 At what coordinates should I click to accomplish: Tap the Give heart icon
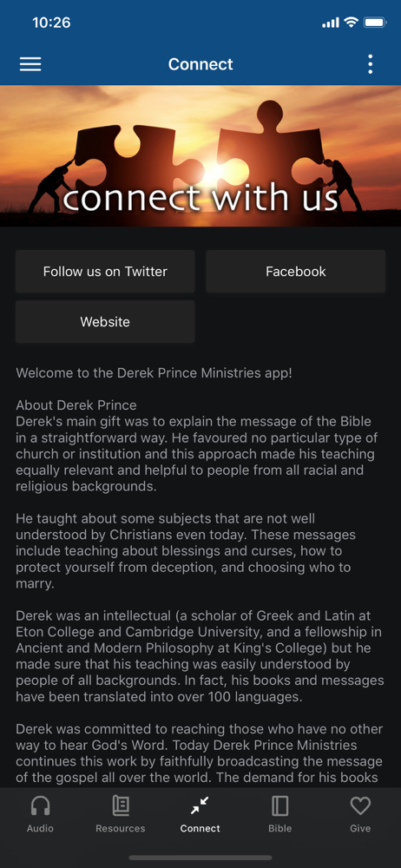pos(360,806)
